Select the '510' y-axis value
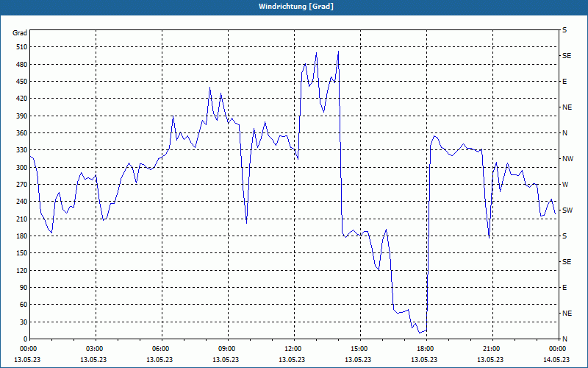Image resolution: width=588 pixels, height=368 pixels. pos(22,47)
